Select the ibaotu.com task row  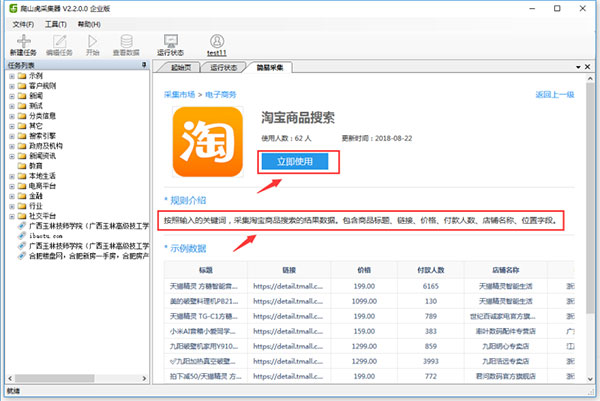[x=46, y=236]
